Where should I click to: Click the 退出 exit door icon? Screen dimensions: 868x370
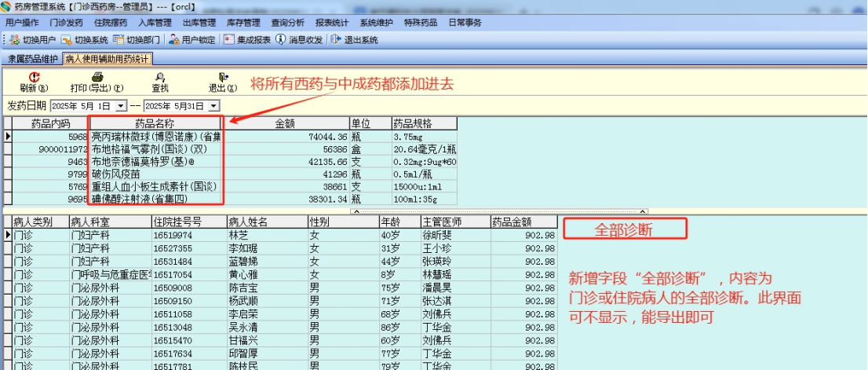point(223,78)
